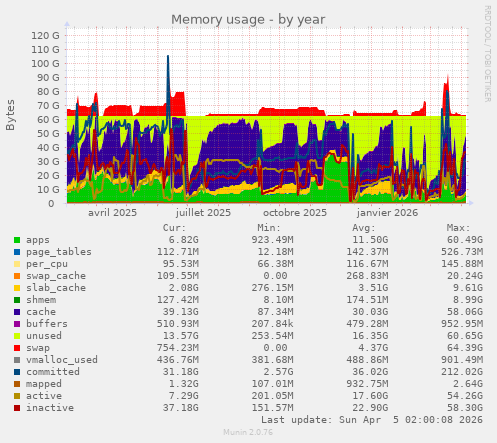The image size is (497, 443).
Task: Select the 'slab_cache' legend label
Action: tap(56, 288)
